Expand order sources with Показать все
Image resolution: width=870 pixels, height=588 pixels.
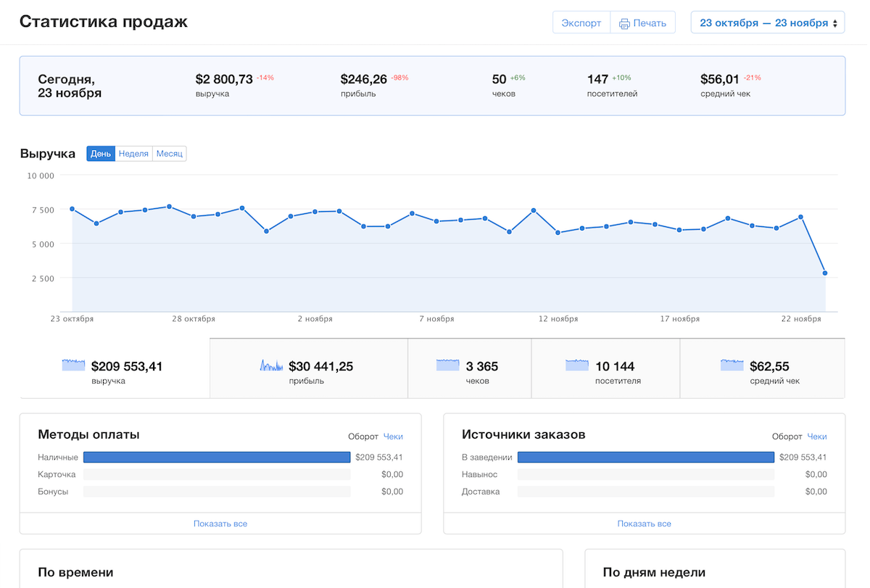(644, 523)
